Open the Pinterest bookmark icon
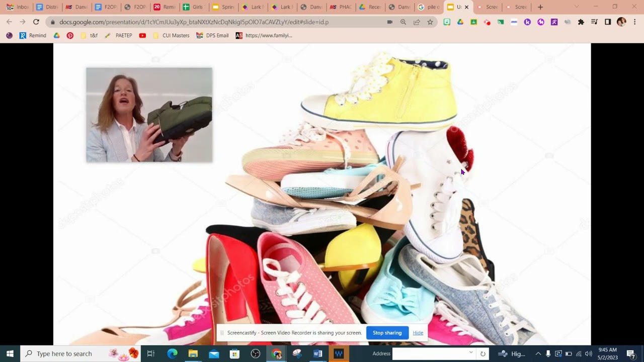The height and width of the screenshot is (362, 644). click(x=70, y=36)
